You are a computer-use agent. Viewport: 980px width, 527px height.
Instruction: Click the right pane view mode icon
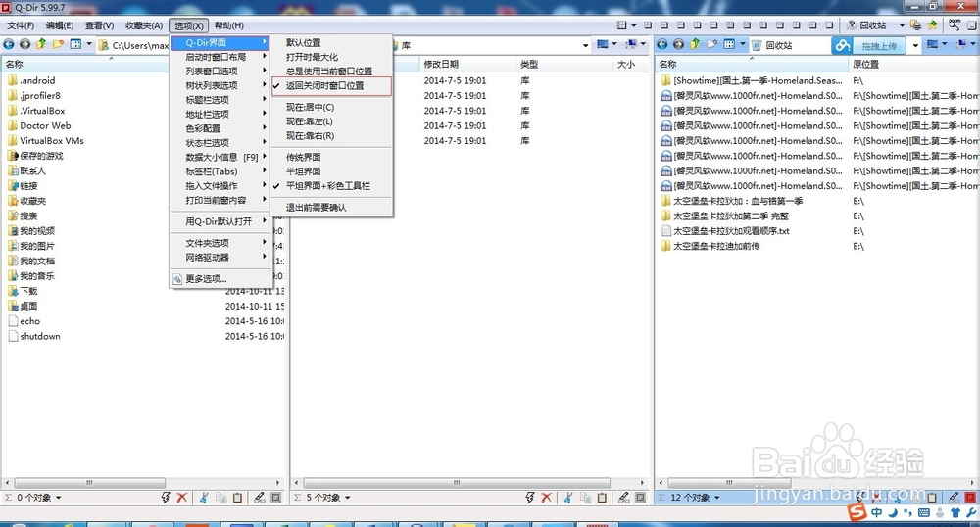point(729,44)
